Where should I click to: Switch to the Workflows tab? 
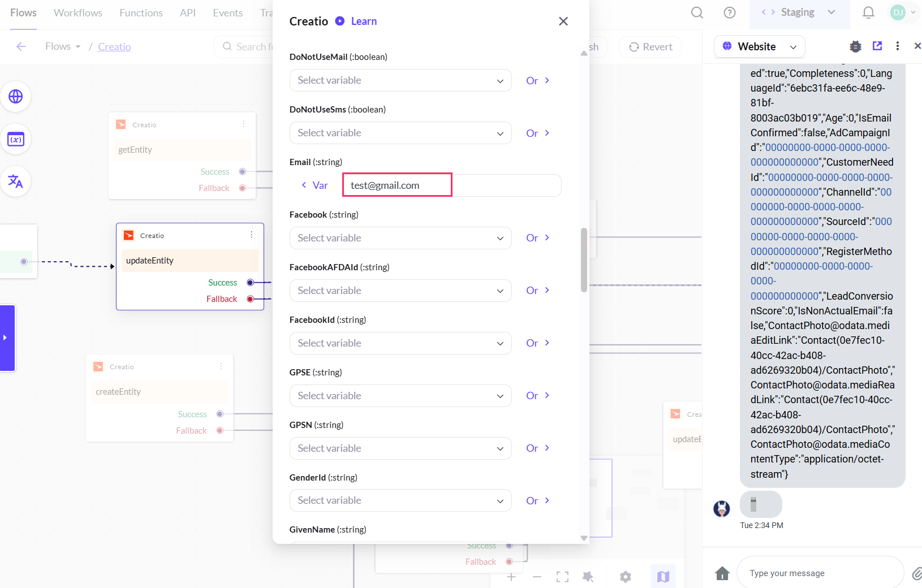[x=78, y=13]
